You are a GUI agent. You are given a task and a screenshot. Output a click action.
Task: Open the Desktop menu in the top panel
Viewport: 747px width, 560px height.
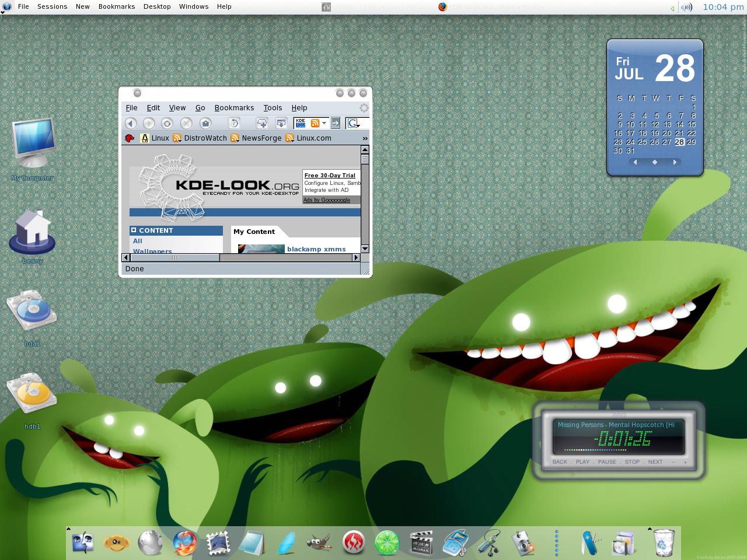(x=157, y=6)
